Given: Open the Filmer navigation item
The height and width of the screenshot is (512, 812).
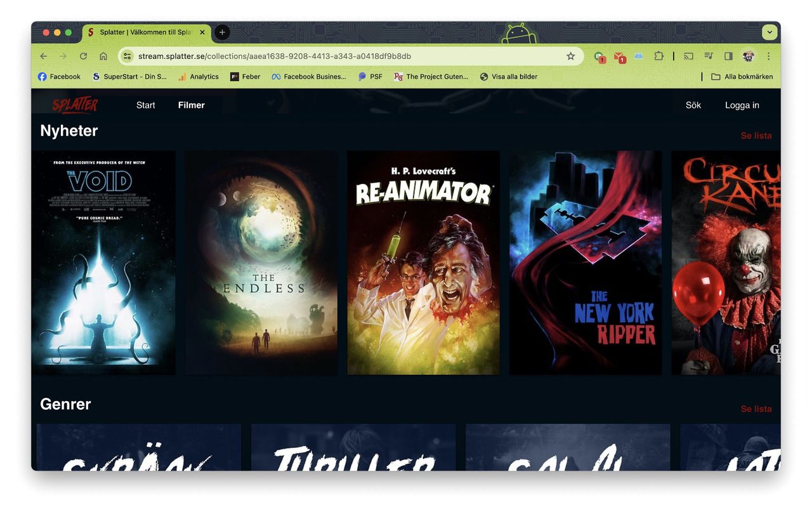Looking at the screenshot, I should 191,105.
